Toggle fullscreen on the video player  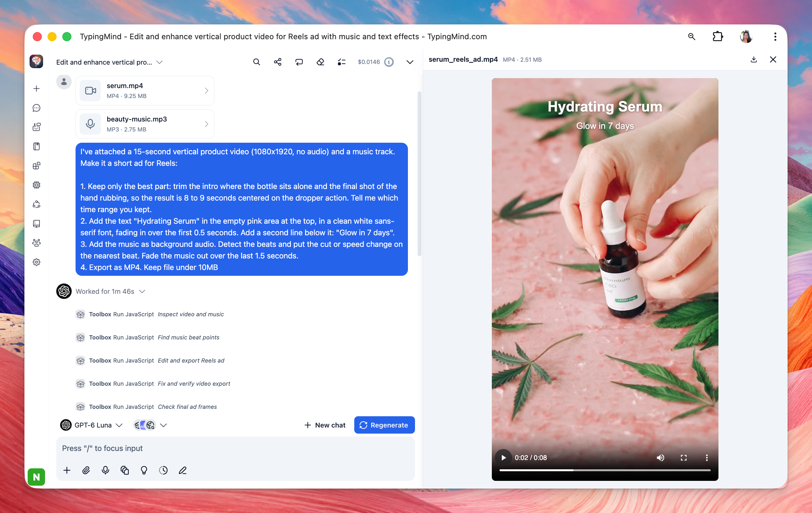pyautogui.click(x=683, y=458)
